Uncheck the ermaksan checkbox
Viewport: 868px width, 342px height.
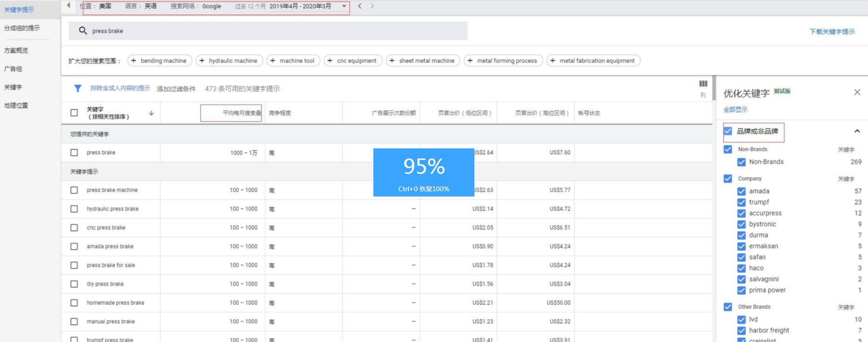(741, 246)
